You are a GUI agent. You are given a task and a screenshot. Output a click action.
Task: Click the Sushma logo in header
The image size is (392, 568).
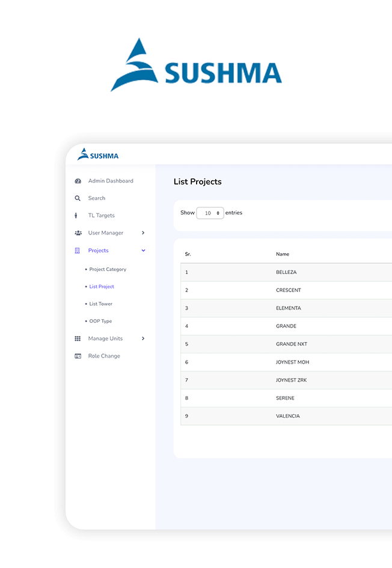pos(98,154)
